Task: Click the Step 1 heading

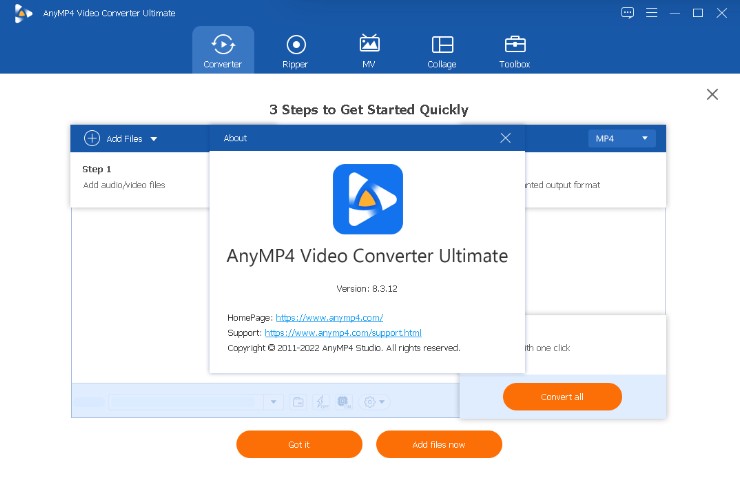Action: pyautogui.click(x=97, y=169)
